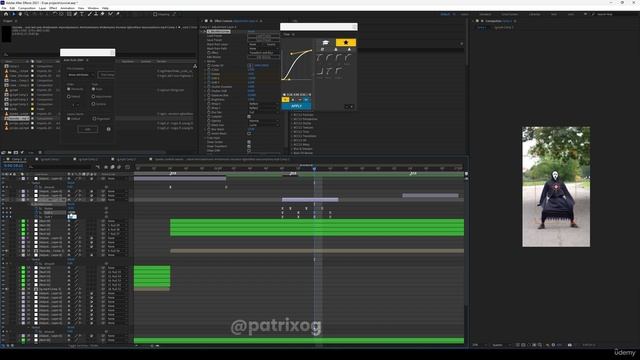
Task: Click the new folder icon at Project panel bottom
Action: coord(10,153)
